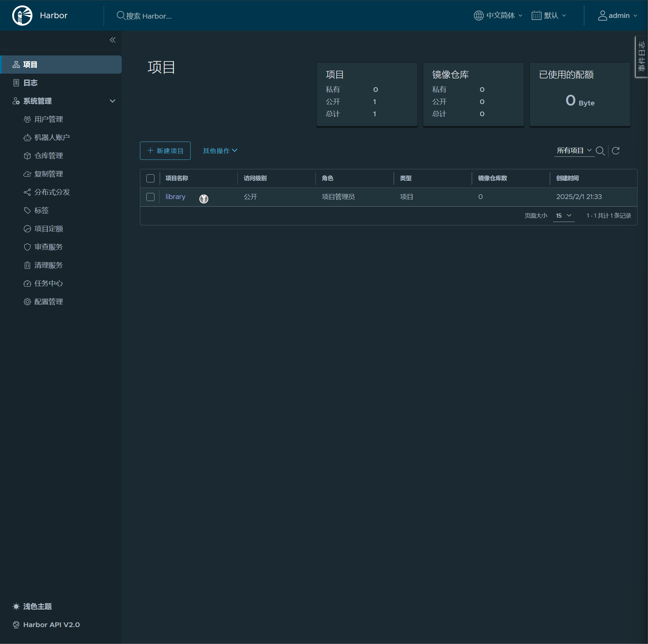Collapse the sidebar with double-chevron icon
648x644 pixels.
[x=113, y=40]
